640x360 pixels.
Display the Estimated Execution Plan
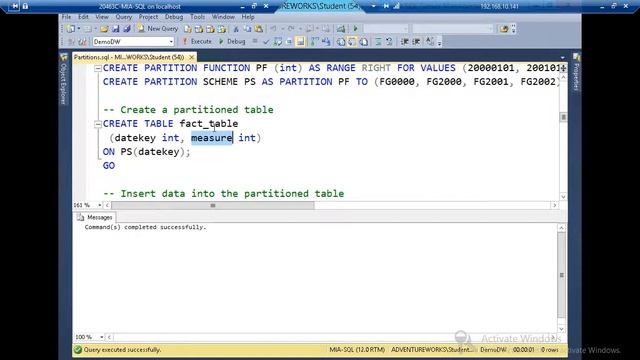tap(278, 42)
